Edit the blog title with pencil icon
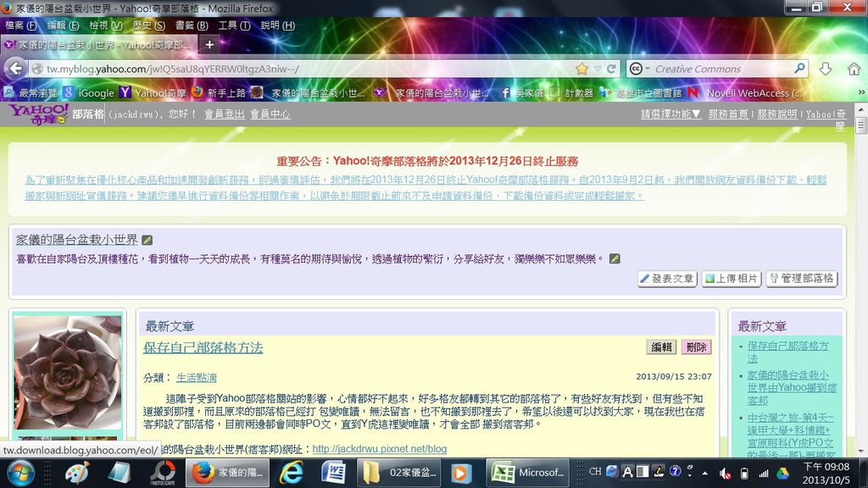 coord(147,240)
